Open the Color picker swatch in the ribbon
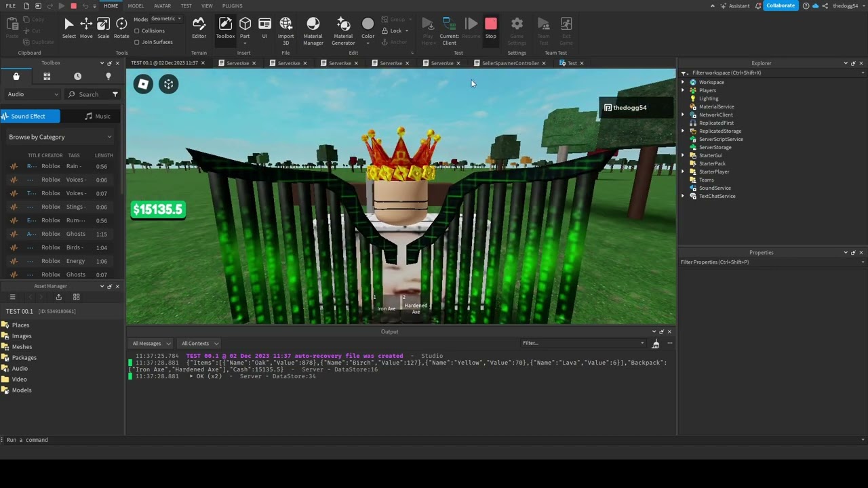This screenshot has width=868, height=488. [368, 30]
